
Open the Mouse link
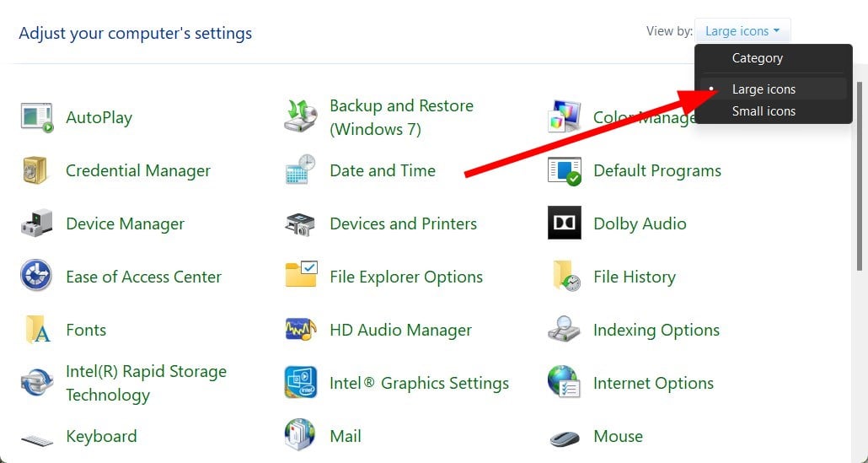618,436
